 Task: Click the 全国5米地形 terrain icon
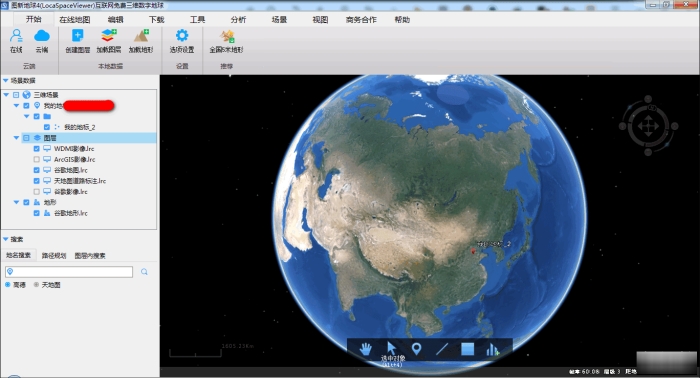pos(227,36)
